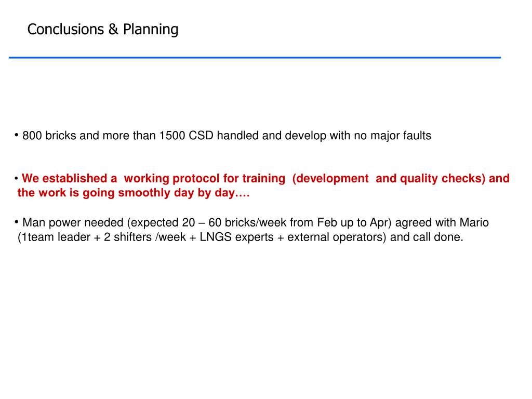The height and width of the screenshot is (399, 532).
Task: Click the line '(1team leader + 2 shifters /week'
Action: click(240, 237)
